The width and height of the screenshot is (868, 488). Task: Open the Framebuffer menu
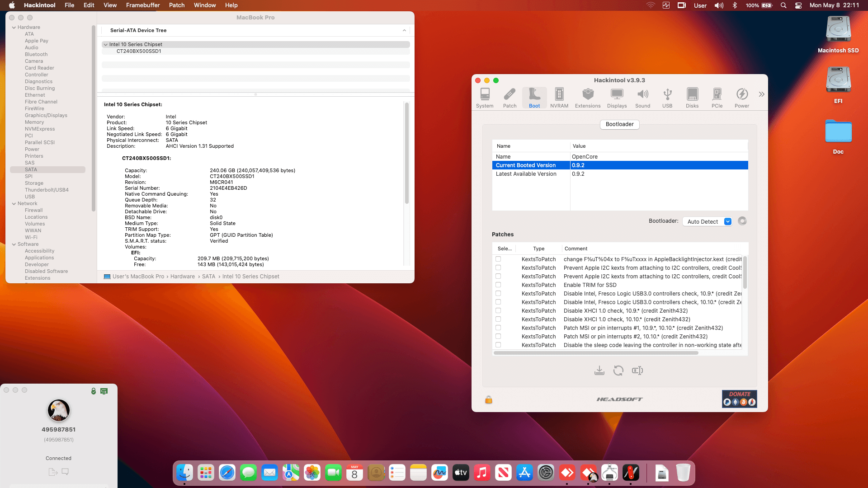[143, 5]
